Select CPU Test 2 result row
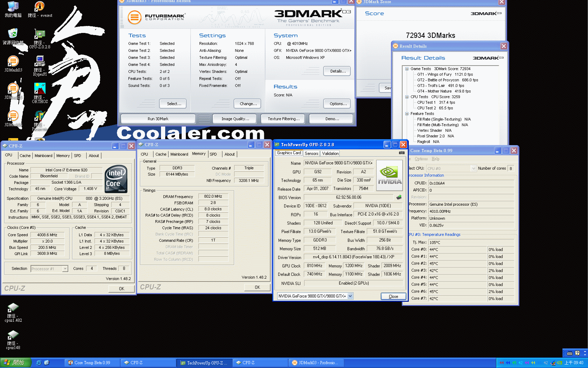 pos(435,108)
